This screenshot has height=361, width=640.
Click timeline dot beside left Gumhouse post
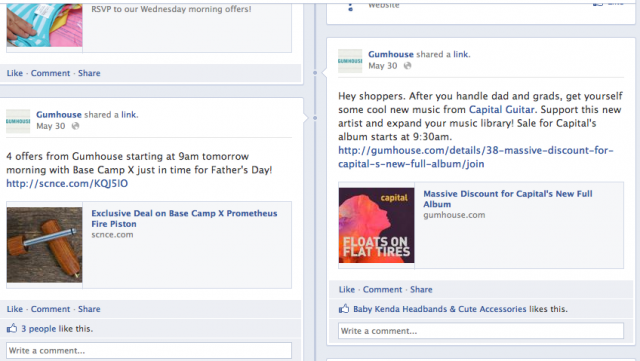pos(315,118)
